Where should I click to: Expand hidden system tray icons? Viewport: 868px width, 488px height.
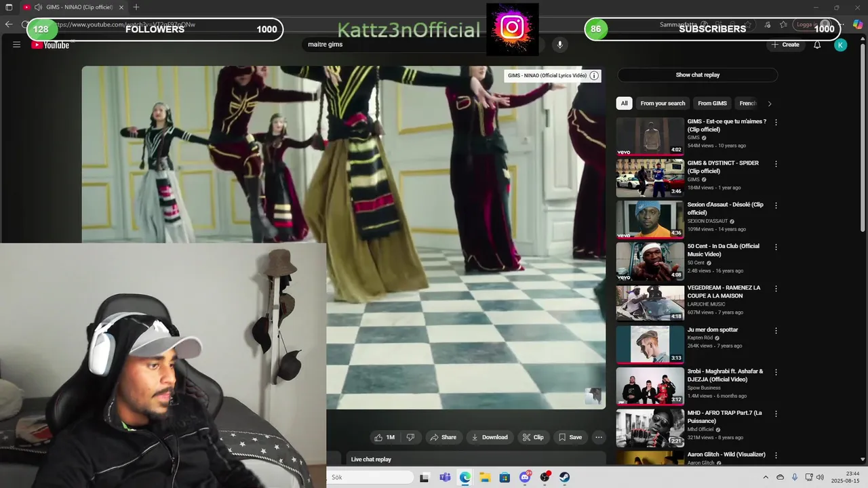(x=766, y=477)
